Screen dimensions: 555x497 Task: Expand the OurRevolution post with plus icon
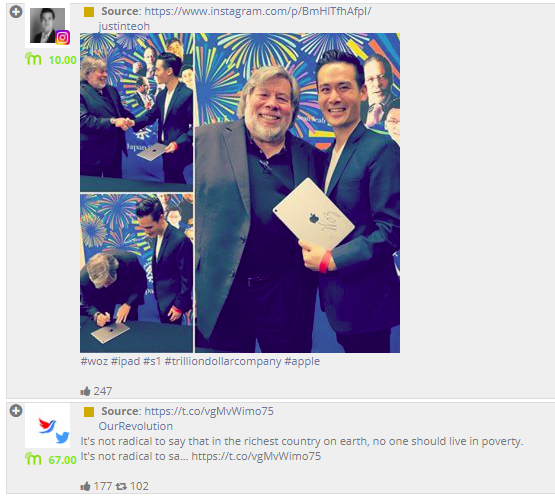[x=16, y=411]
